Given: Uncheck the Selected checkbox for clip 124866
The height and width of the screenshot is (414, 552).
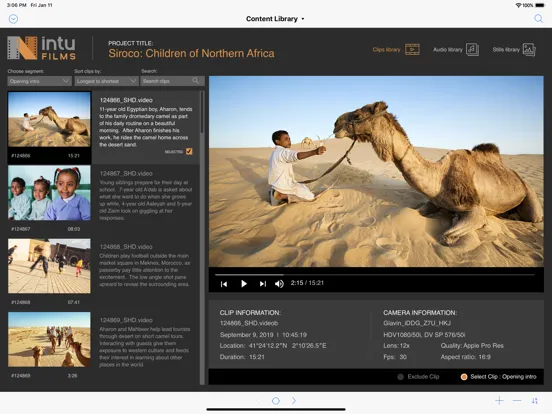Looking at the screenshot, I should tap(189, 151).
